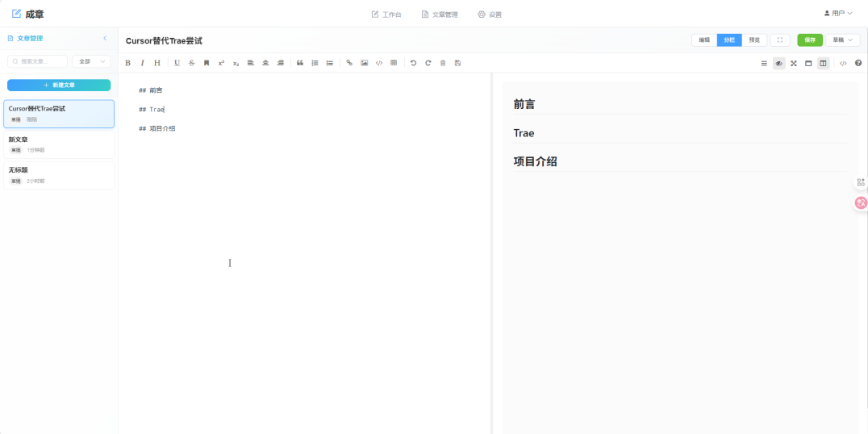
Task: Open the 新文章 article
Action: [59, 144]
